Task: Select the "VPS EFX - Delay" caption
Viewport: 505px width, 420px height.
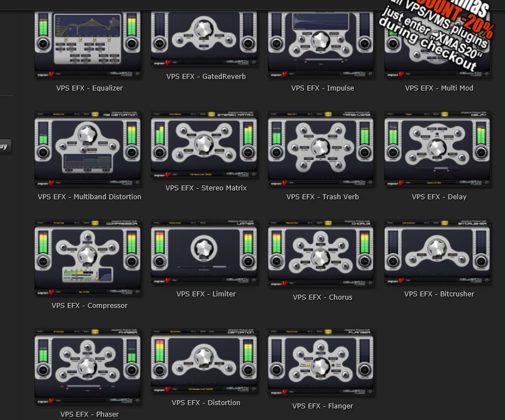Action: coord(439,196)
